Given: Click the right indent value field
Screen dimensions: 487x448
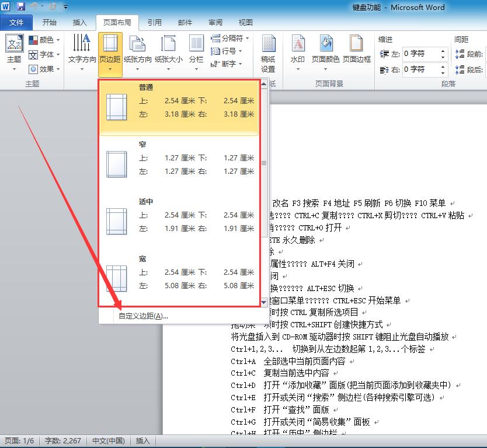Looking at the screenshot, I should pyautogui.click(x=421, y=69).
